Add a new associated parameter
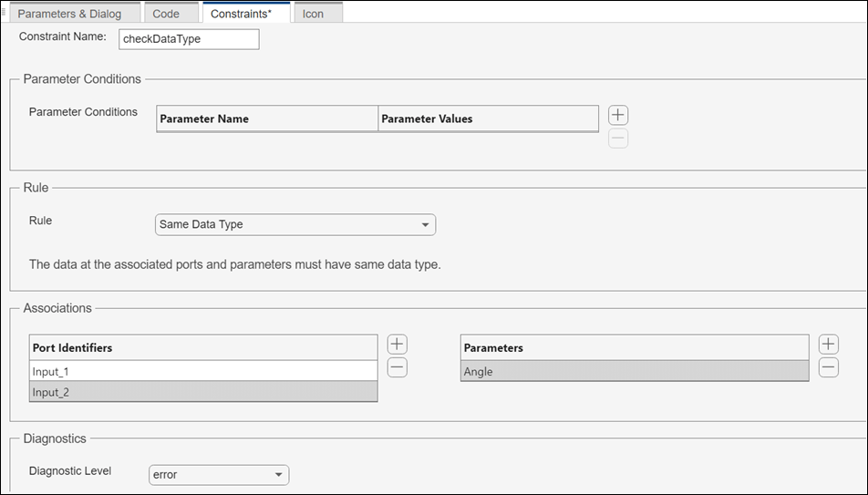 [x=828, y=345]
